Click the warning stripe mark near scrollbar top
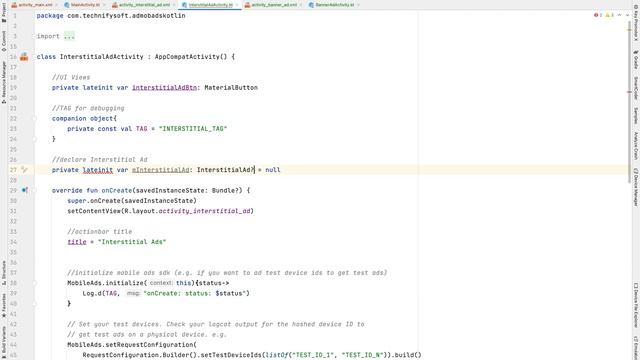640x360 pixels. [x=629, y=29]
